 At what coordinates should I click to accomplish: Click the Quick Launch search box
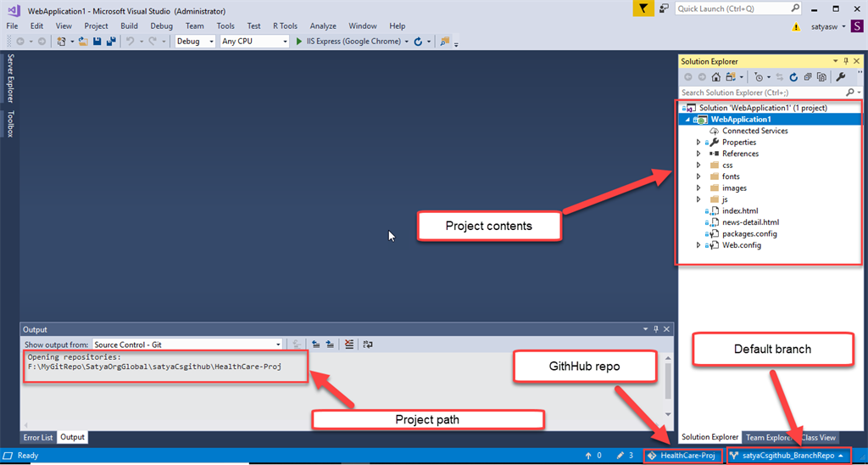click(738, 8)
